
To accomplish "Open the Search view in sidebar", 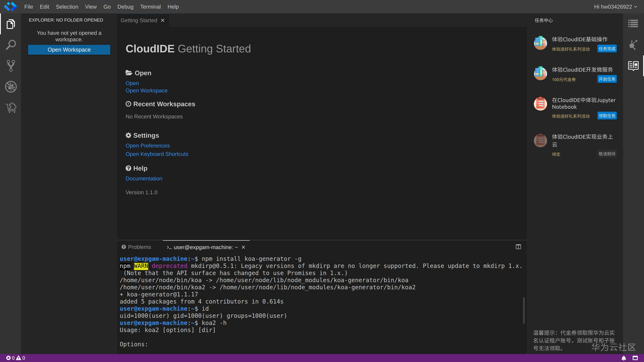I will pyautogui.click(x=10, y=45).
